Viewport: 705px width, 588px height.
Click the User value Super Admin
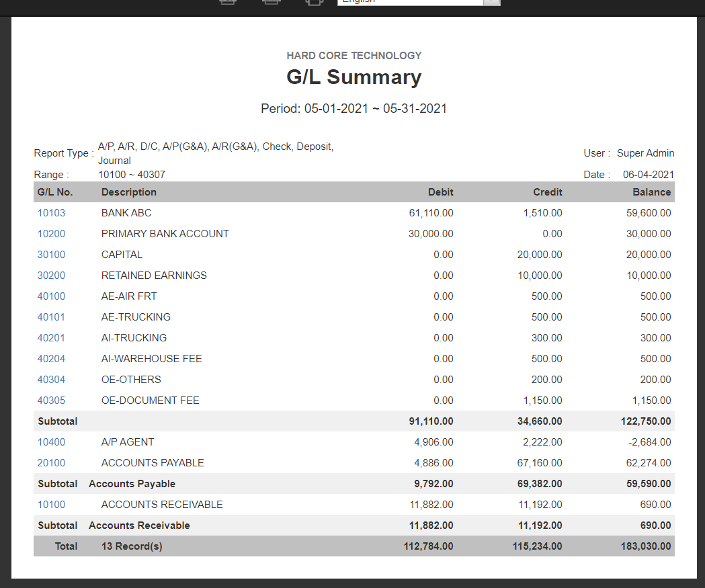pyautogui.click(x=645, y=153)
